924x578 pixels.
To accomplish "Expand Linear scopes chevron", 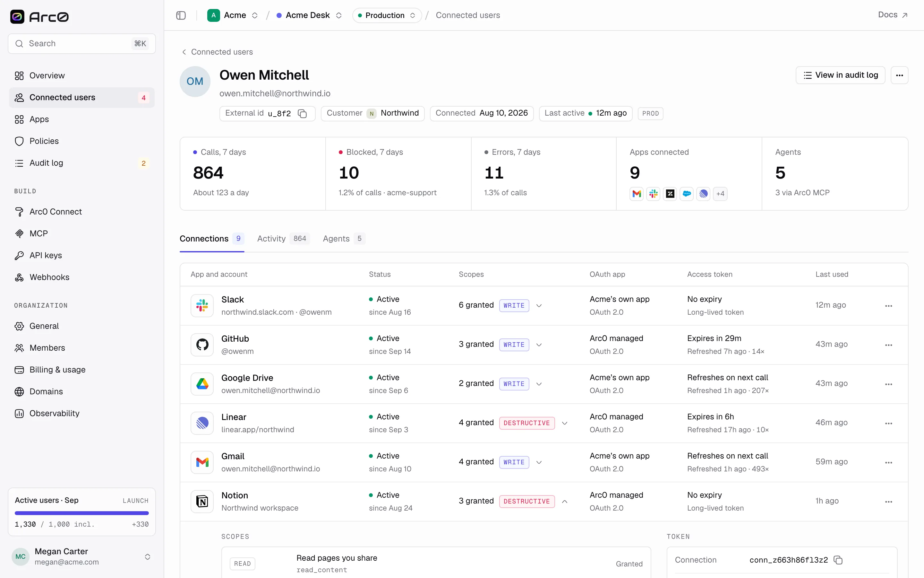I will (x=565, y=423).
